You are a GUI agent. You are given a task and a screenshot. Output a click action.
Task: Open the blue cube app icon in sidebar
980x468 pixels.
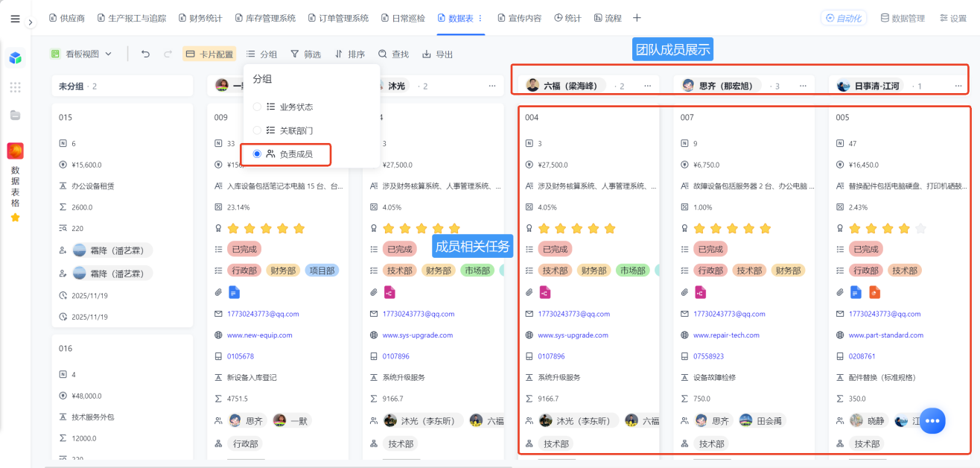15,57
